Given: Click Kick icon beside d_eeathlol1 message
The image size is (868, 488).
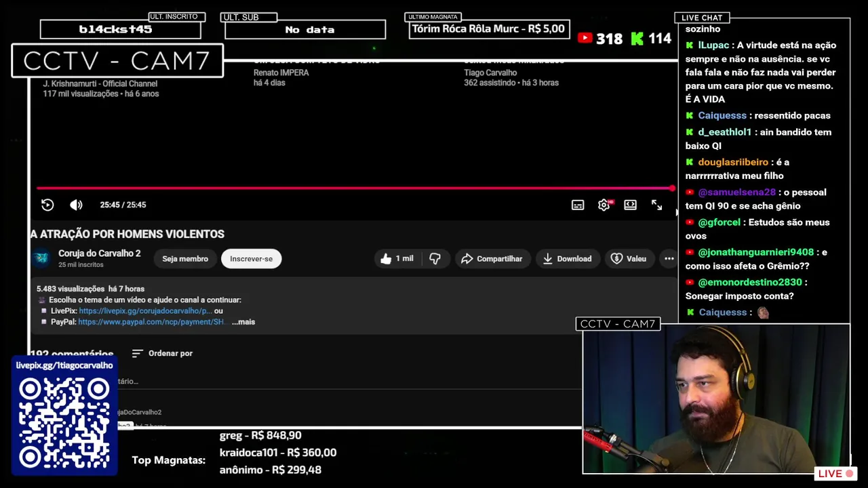Looking at the screenshot, I should point(690,132).
